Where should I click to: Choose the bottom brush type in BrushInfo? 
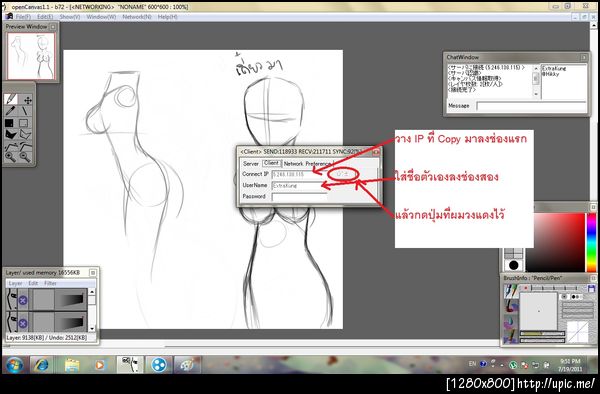(510, 336)
